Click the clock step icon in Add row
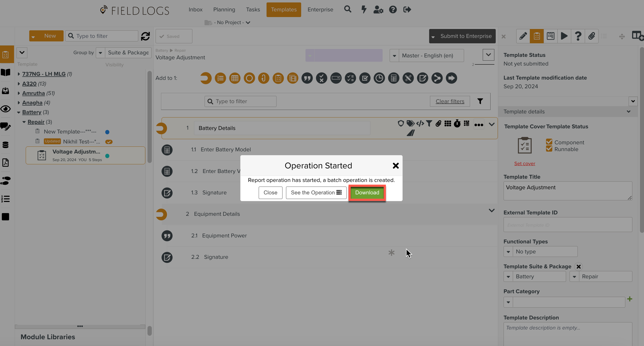The width and height of the screenshot is (644, 346). click(379, 78)
